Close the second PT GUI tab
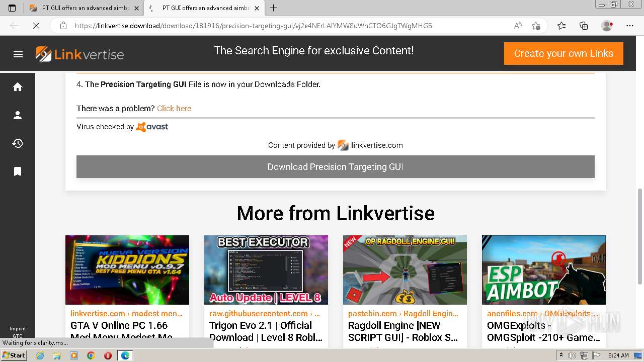The image size is (644, 362). coord(257,8)
